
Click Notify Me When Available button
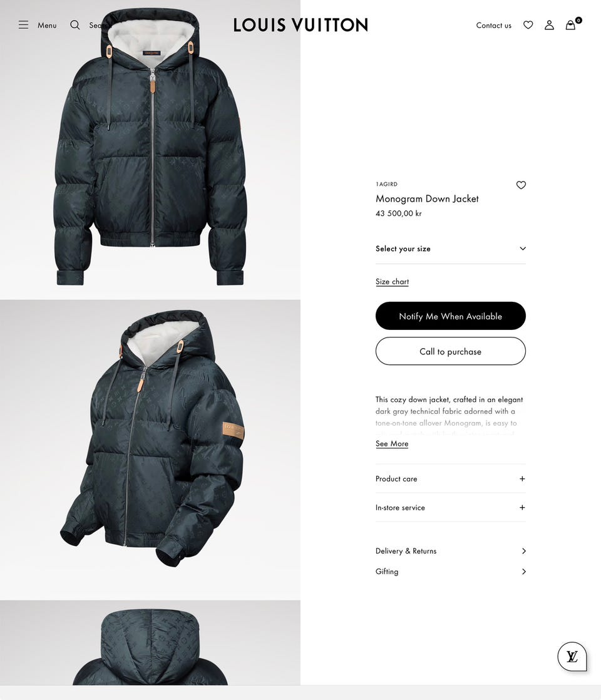(x=451, y=316)
